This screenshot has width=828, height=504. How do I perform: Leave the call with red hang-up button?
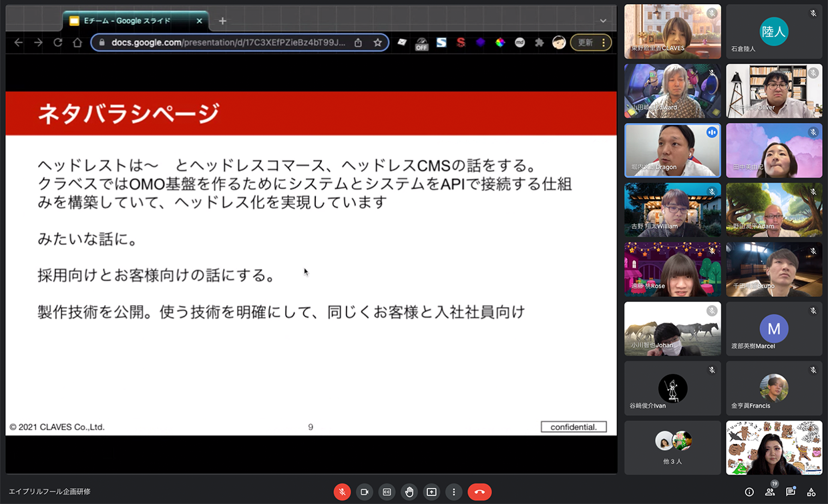479,492
